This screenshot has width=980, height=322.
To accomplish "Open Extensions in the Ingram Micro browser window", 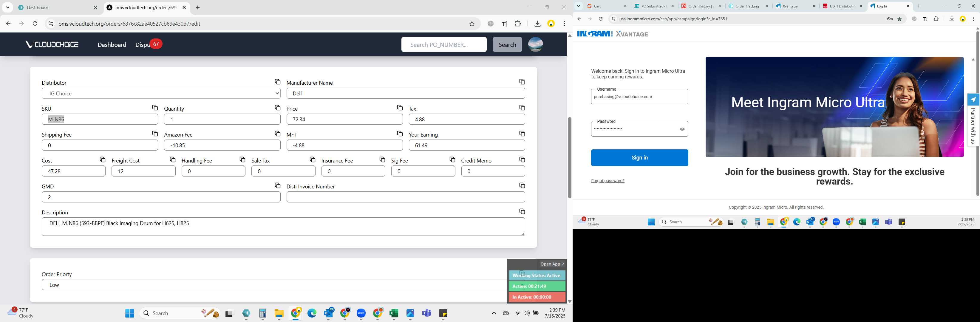I will [936, 18].
